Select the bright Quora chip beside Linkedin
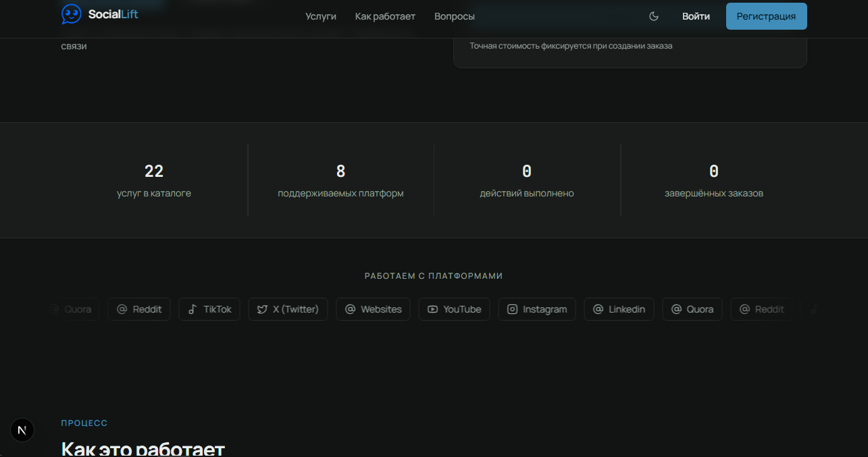868x457 pixels. click(692, 309)
